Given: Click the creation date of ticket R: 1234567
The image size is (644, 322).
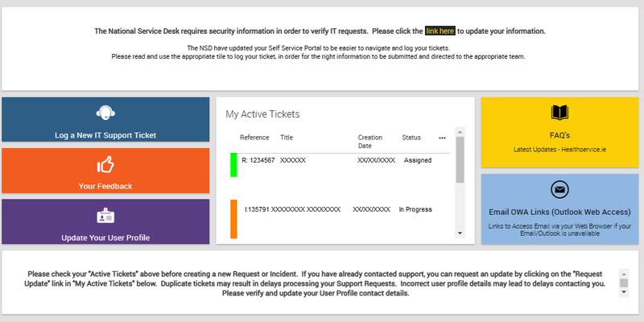Looking at the screenshot, I should [376, 160].
